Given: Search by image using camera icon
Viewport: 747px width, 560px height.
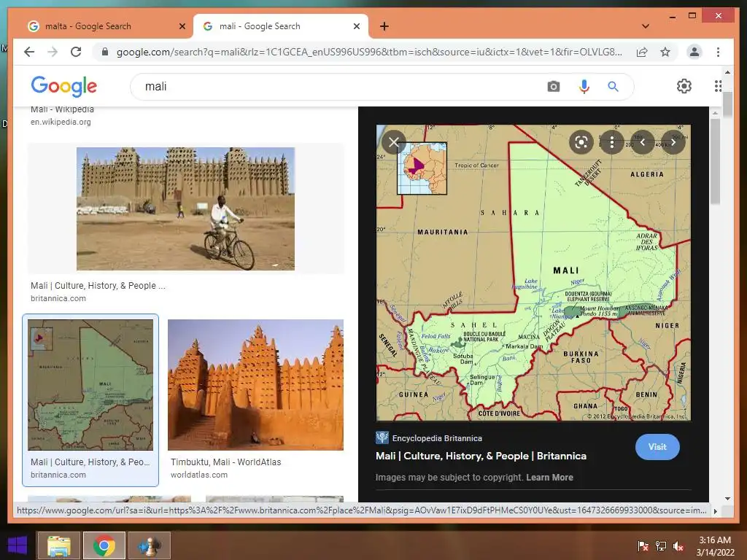Looking at the screenshot, I should tap(553, 87).
